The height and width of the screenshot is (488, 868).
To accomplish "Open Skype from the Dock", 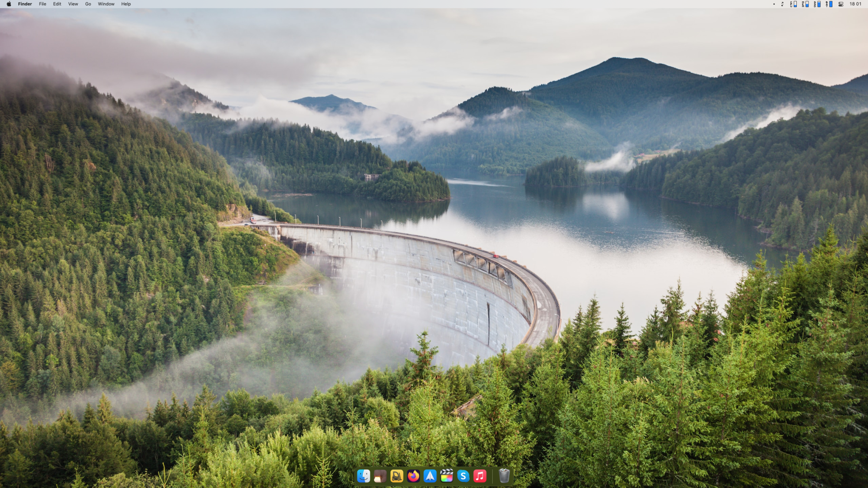I will tap(463, 476).
